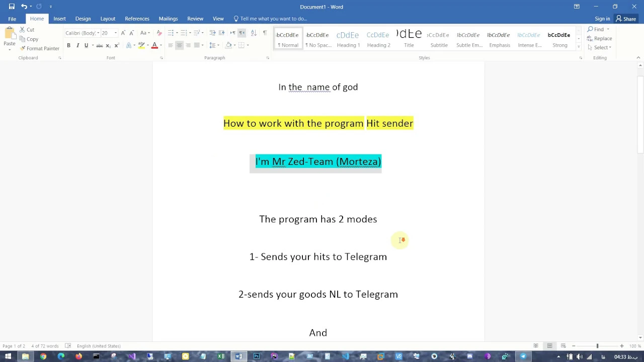Open the spelling proofing status icon

point(68,346)
